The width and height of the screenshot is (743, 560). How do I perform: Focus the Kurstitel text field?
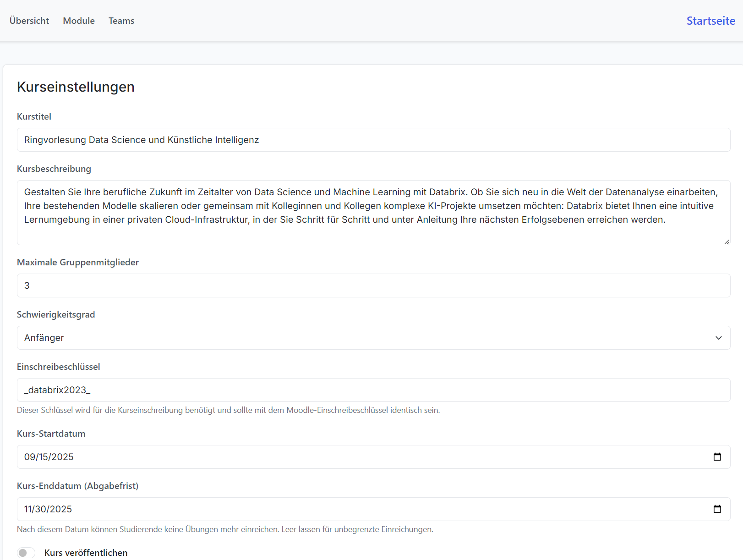tap(373, 140)
